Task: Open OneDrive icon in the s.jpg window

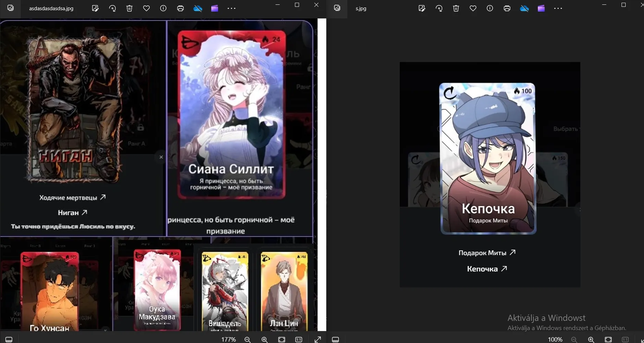Action: [524, 8]
